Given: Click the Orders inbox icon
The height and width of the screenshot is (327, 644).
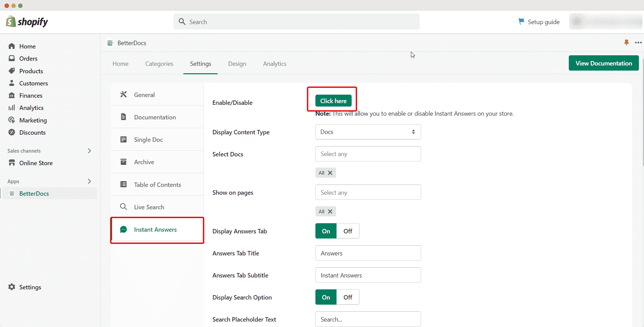Looking at the screenshot, I should coord(12,58).
